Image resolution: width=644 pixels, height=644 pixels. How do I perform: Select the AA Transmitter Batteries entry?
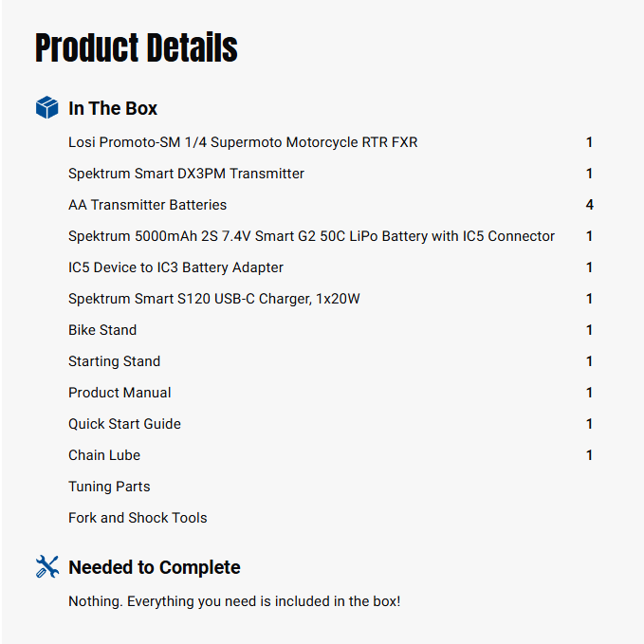coord(147,205)
